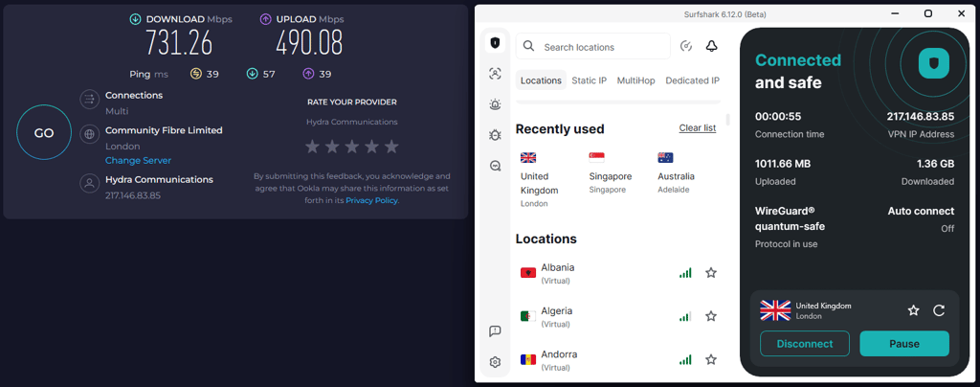Click the upload speed value 490.08
Image resolution: width=980 pixels, height=387 pixels.
point(309,43)
